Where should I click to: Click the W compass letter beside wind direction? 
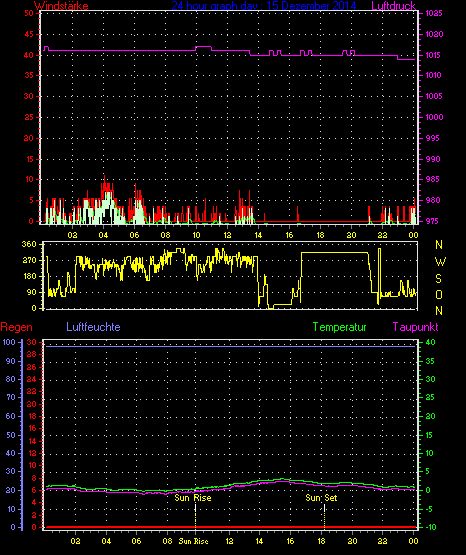point(440,262)
